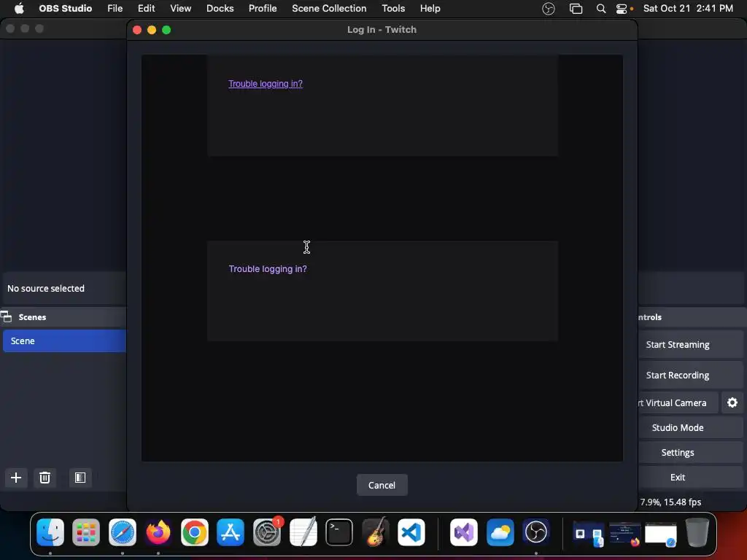Open Terminal from the Dock

339,532
